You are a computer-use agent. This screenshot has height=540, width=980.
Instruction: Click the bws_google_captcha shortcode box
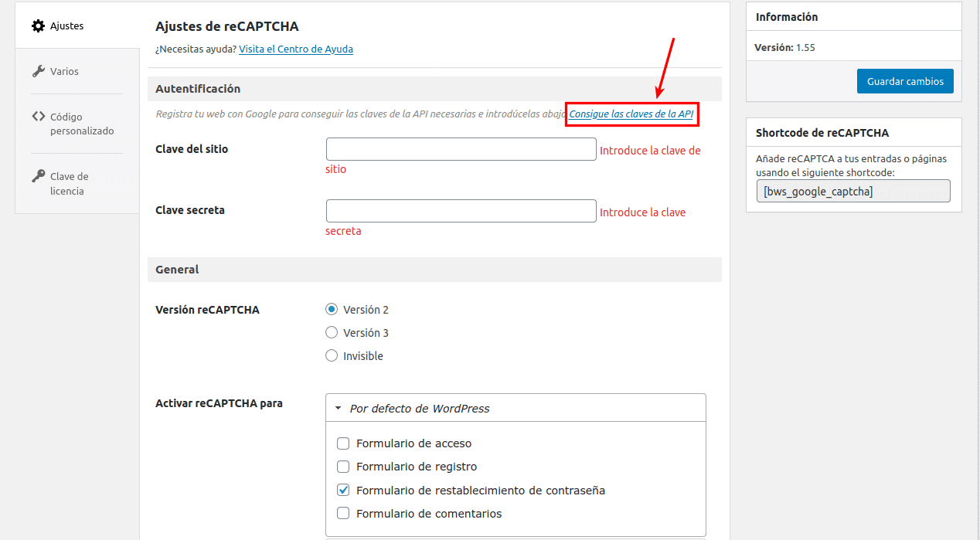[852, 191]
